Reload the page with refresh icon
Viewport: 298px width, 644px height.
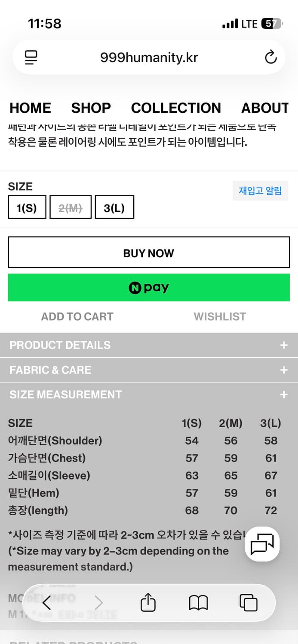tap(270, 58)
